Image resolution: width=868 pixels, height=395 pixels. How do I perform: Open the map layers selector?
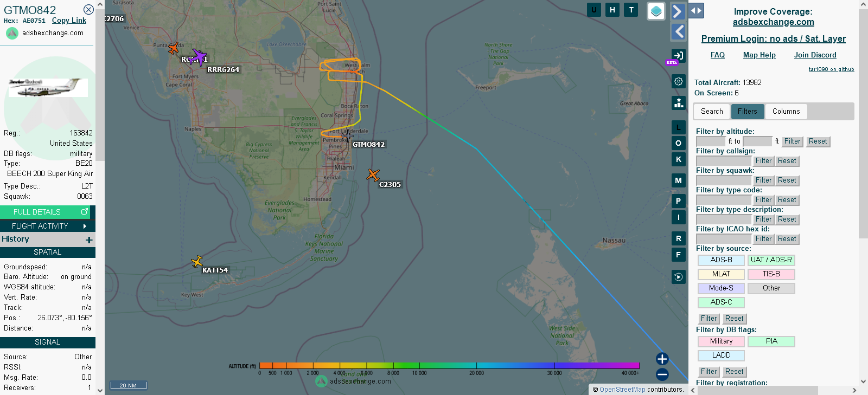click(656, 11)
